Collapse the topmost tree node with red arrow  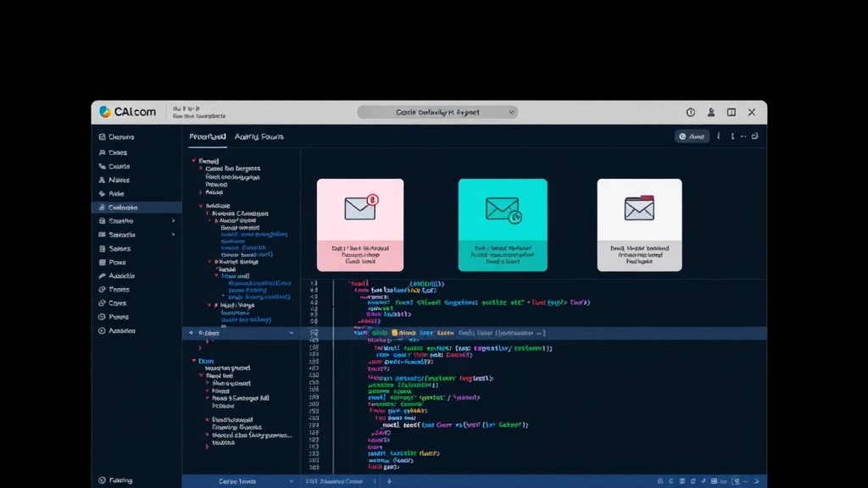194,160
